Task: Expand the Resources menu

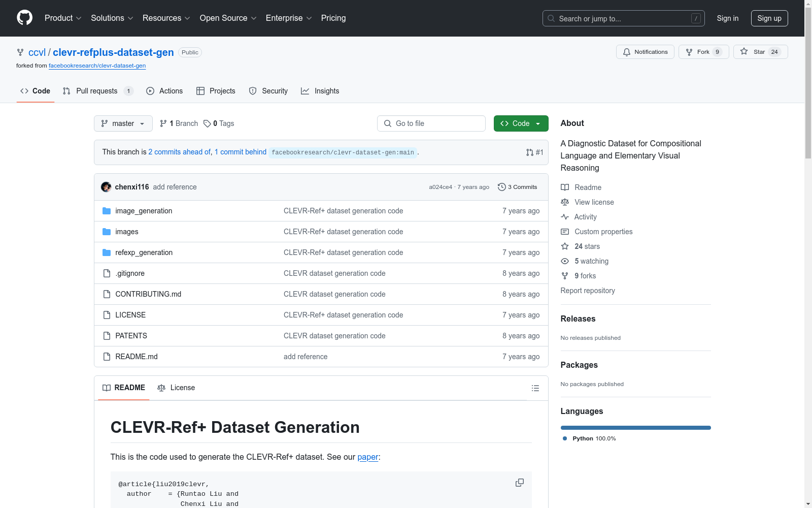Action: (166, 18)
